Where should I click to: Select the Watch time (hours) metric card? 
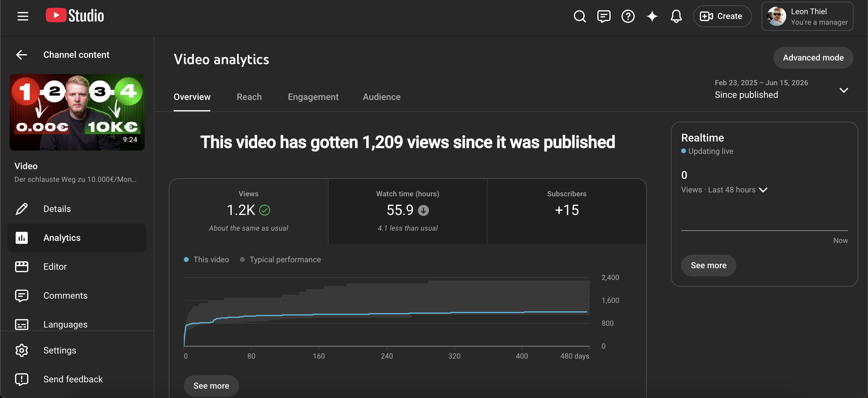407,211
